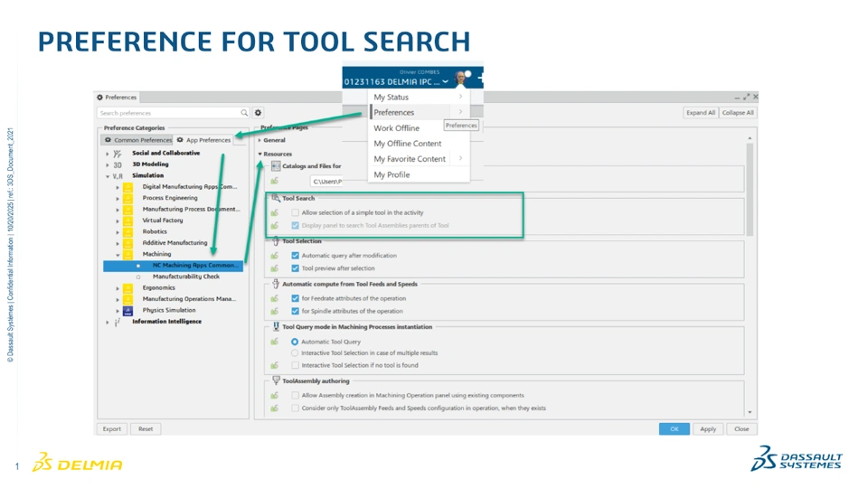Click the Tool Search section icon

pos(276,198)
